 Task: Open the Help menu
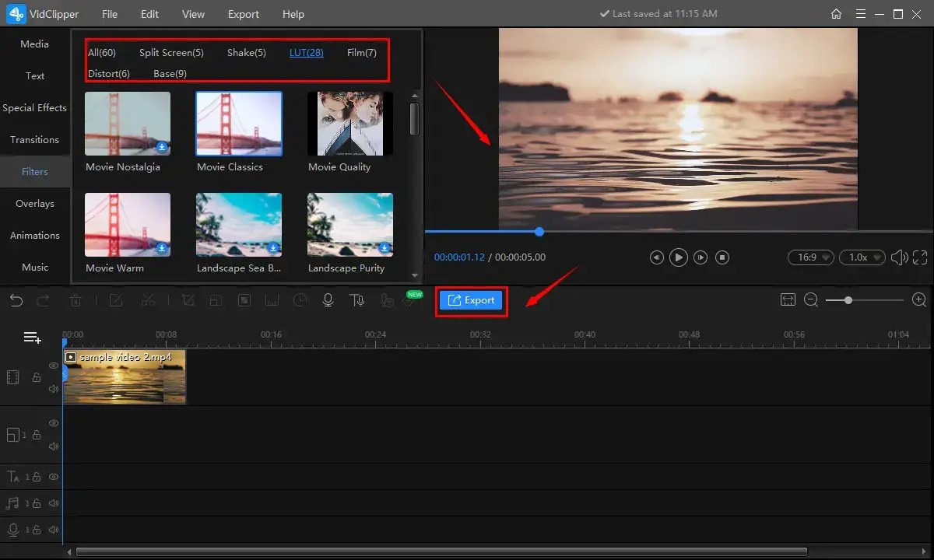[x=293, y=14]
